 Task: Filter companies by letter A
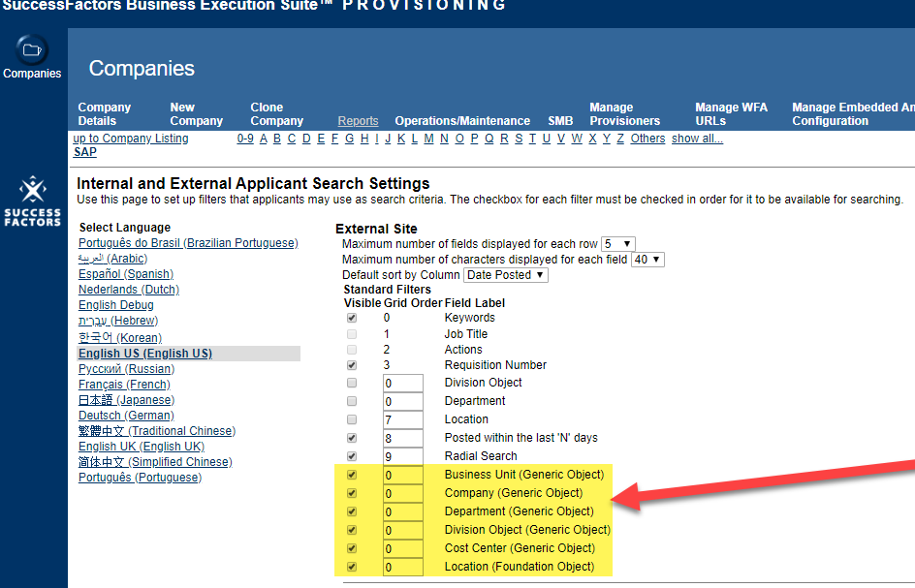[264, 139]
